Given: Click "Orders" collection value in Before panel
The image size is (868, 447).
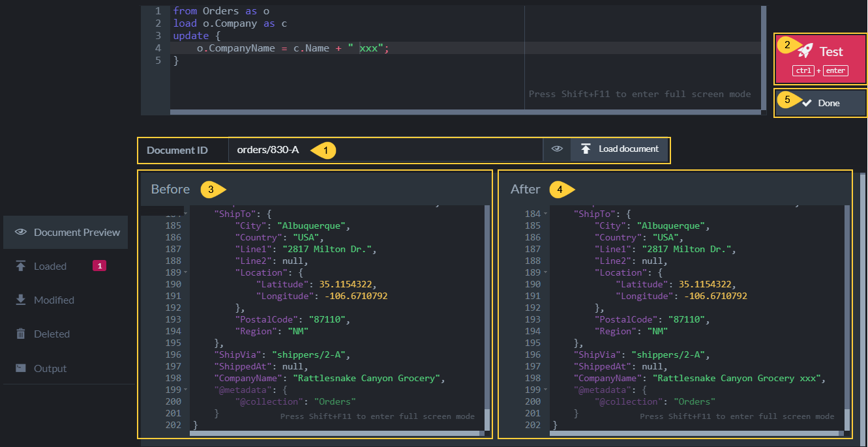Looking at the screenshot, I should pos(335,402).
